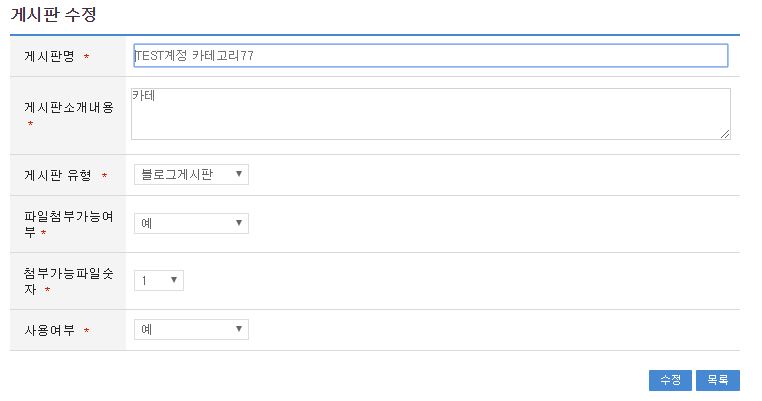
Task: Click the 게시판 수정 page heading
Action: (x=54, y=15)
